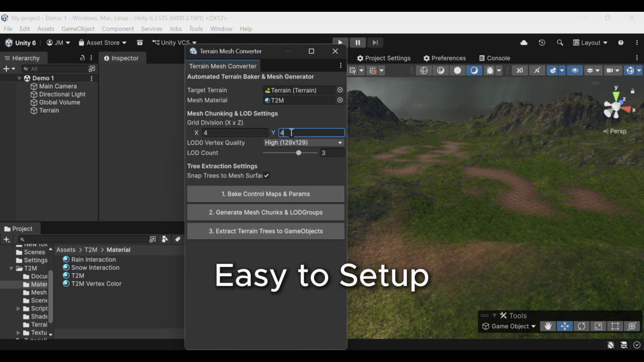Viewport: 644px width, 362px height.
Task: Open the Hierarchy panel three-dot menu
Action: coord(91,58)
